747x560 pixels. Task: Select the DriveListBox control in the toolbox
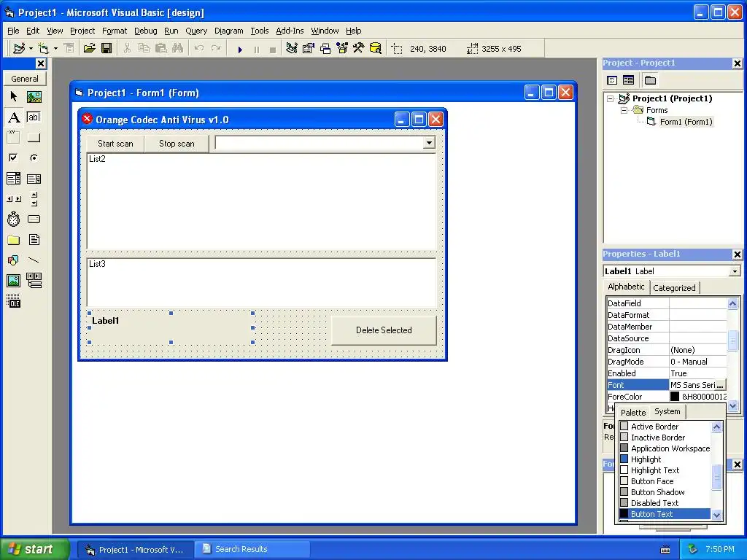34,219
